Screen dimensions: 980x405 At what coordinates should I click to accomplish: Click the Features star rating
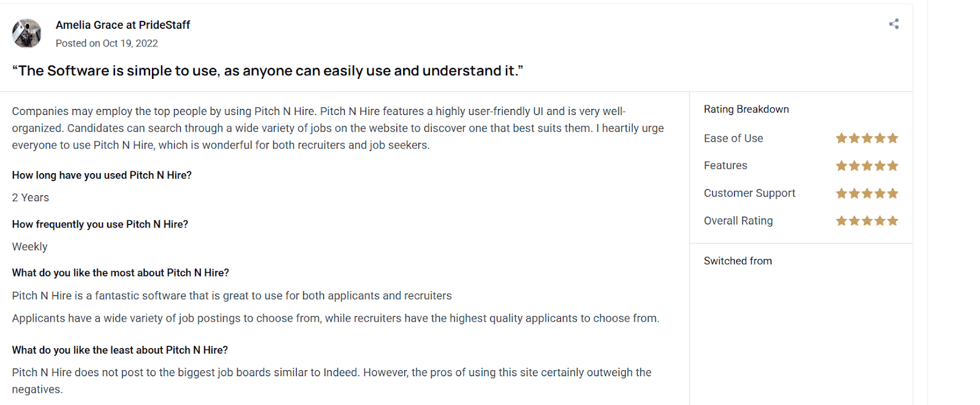coord(867,166)
